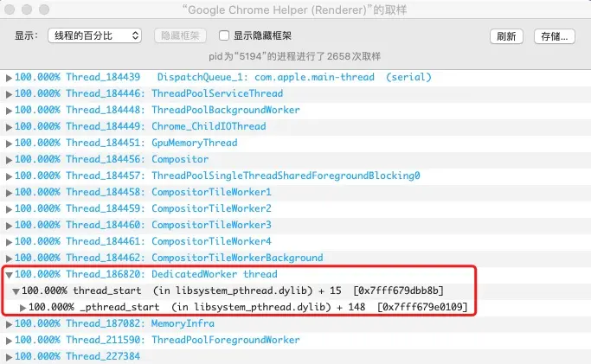The height and width of the screenshot is (364, 591).
Task: Click the gray close window button
Action: (x=10, y=10)
